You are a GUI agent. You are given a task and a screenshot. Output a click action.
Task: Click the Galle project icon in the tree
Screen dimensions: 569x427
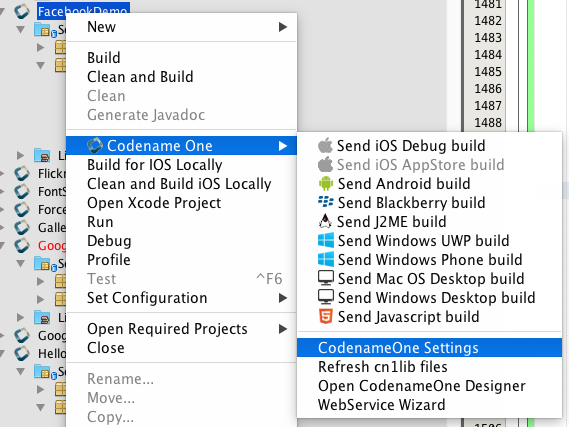pyautogui.click(x=22, y=227)
